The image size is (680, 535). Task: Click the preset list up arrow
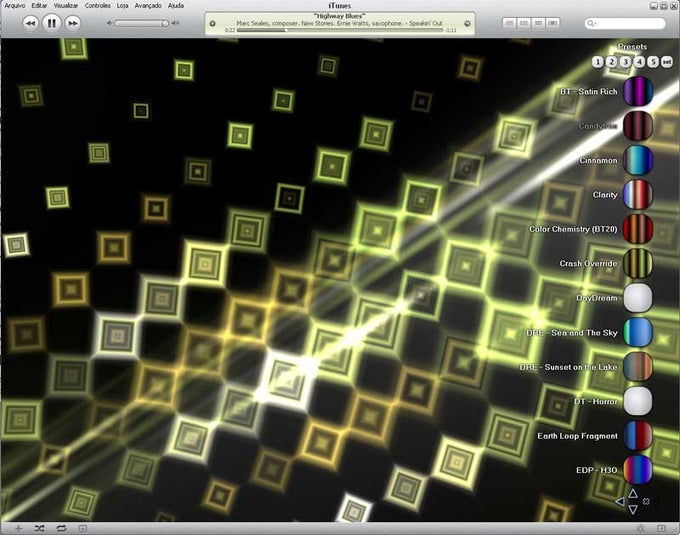coord(633,493)
